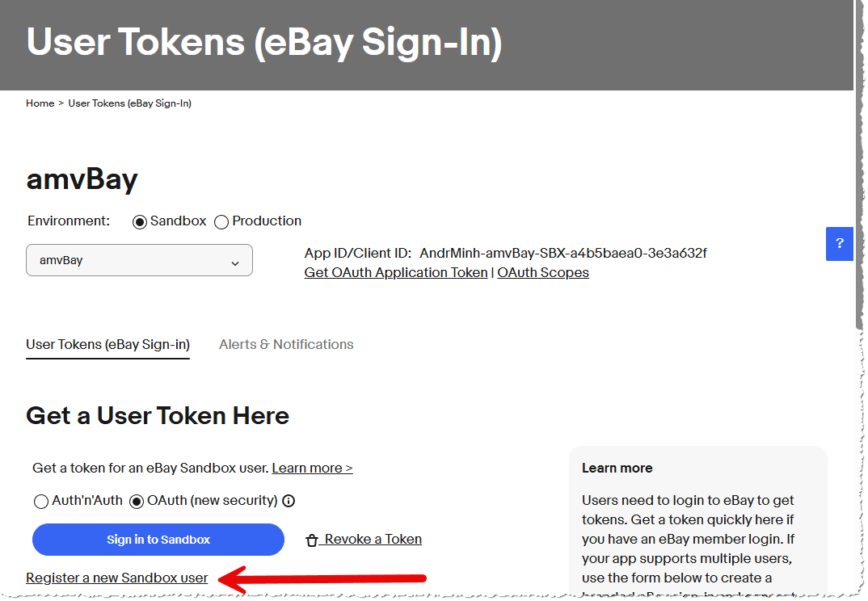This screenshot has width=868, height=601.
Task: Click the User Tokens breadcrumb entry
Action: 129,103
